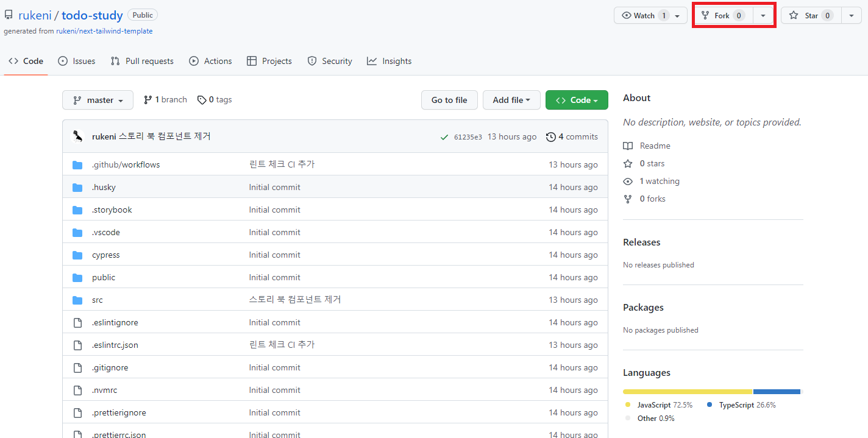Open the Insights tab
The image size is (868, 438).
[x=390, y=61]
